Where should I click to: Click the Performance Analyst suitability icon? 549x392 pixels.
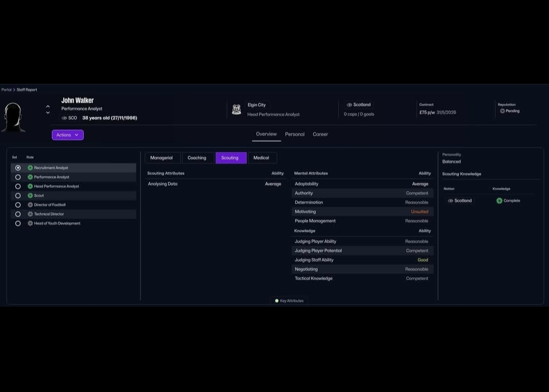pyautogui.click(x=30, y=177)
